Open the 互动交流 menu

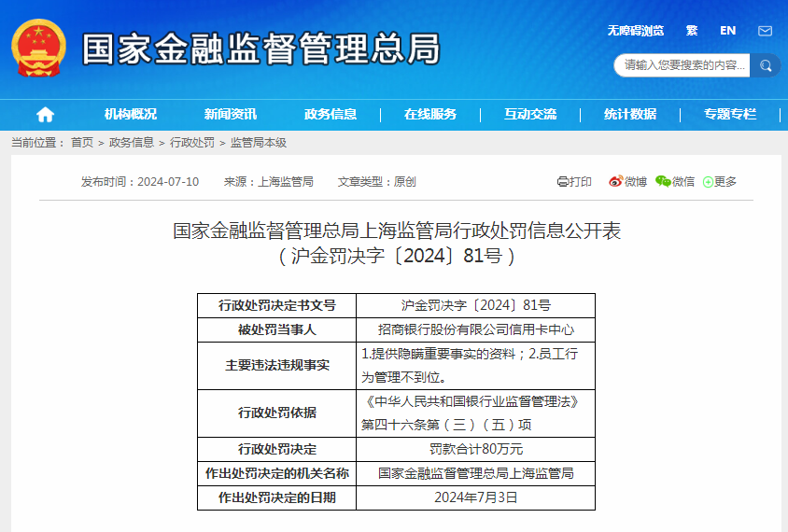530,115
